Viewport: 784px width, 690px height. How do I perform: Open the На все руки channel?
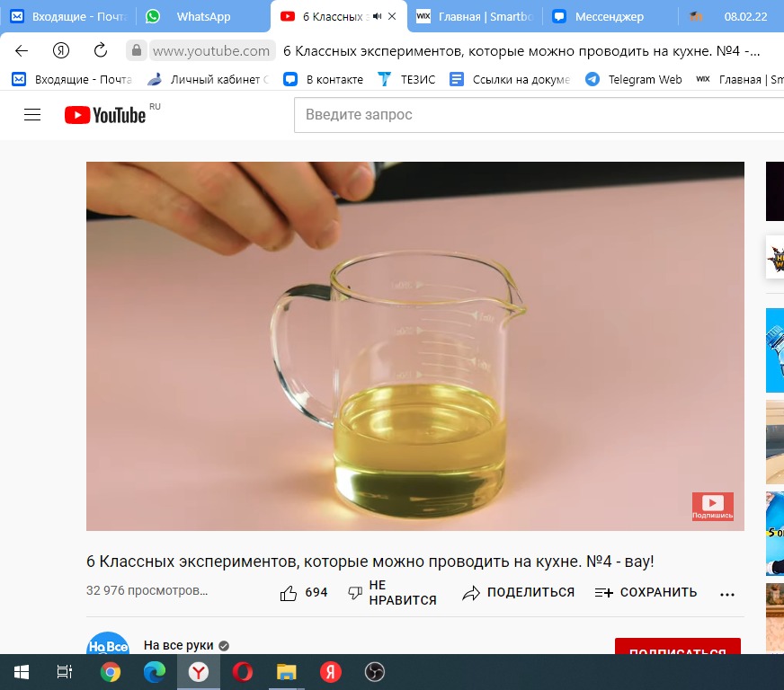[x=178, y=645]
